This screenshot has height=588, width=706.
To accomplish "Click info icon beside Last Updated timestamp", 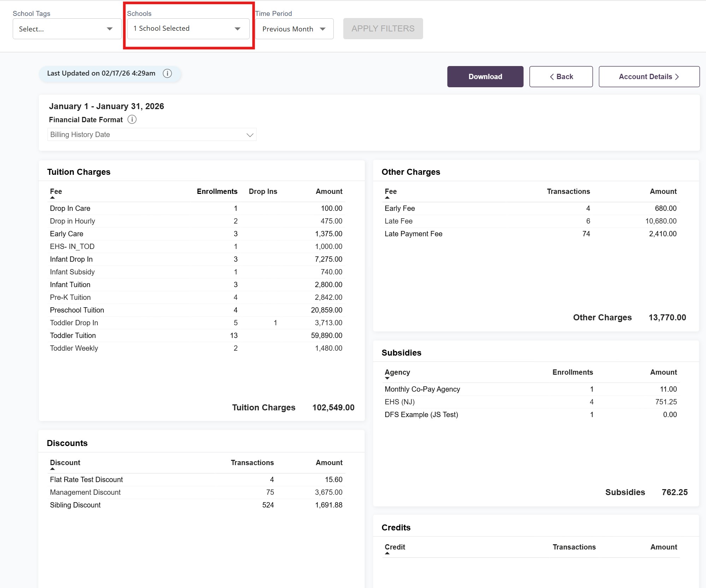I will [167, 73].
